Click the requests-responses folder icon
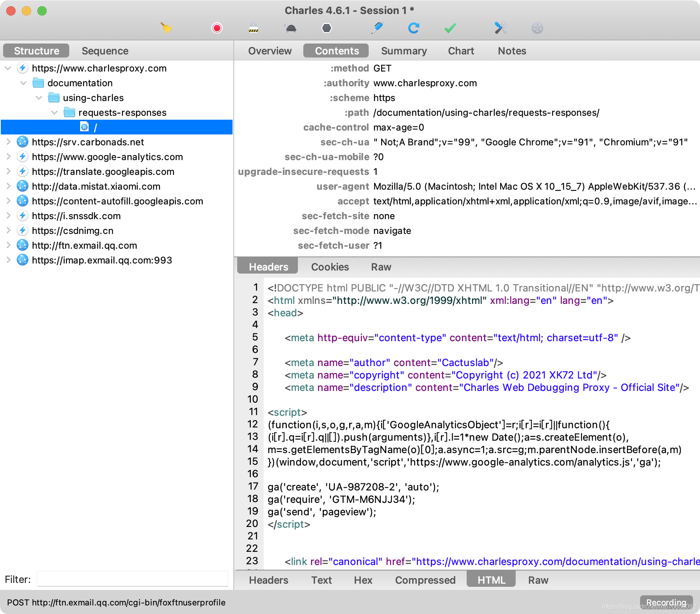The height and width of the screenshot is (614, 700). coord(69,112)
